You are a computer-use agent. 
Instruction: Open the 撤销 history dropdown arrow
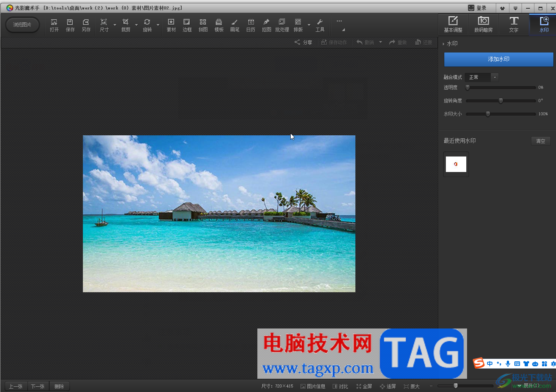[380, 42]
